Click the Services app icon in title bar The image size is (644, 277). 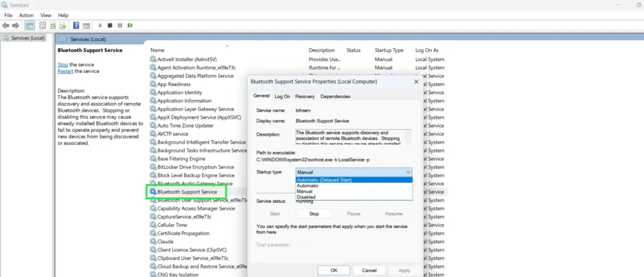[x=4, y=5]
